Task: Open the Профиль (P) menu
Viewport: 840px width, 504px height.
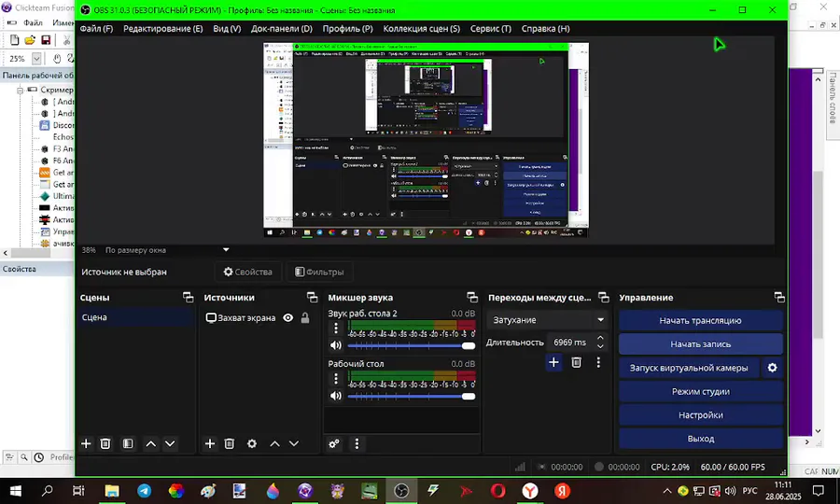Action: pos(348,29)
